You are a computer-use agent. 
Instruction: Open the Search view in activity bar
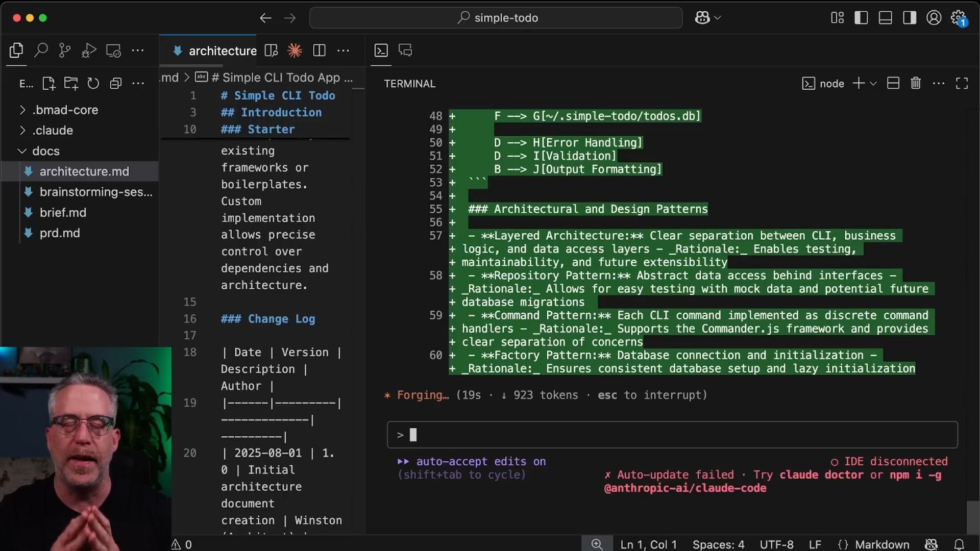click(41, 50)
